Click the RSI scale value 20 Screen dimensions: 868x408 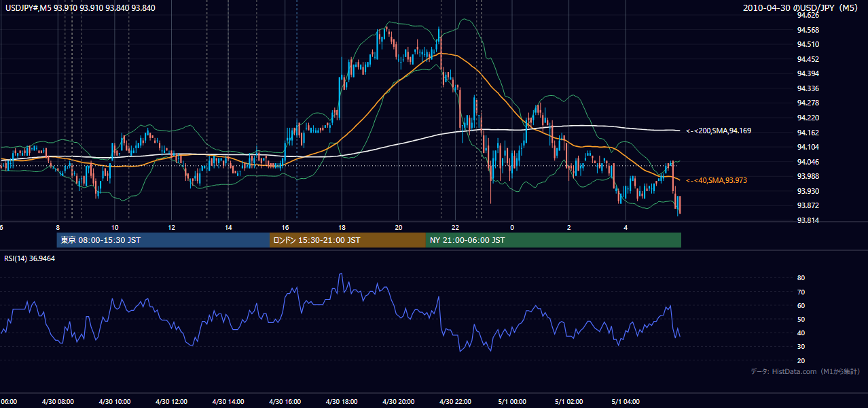[801, 360]
